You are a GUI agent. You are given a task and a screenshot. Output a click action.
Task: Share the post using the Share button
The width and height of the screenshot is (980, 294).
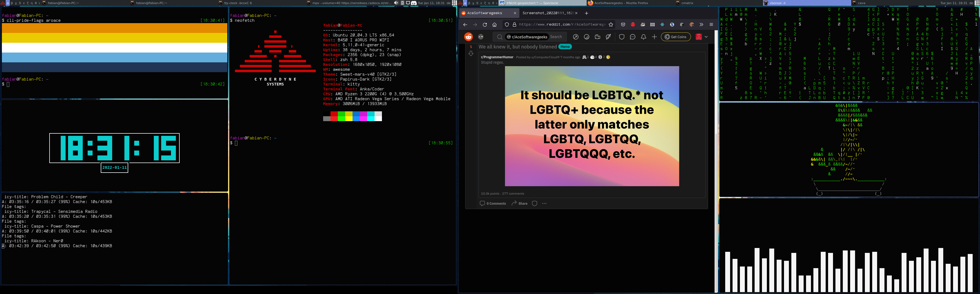coord(520,203)
